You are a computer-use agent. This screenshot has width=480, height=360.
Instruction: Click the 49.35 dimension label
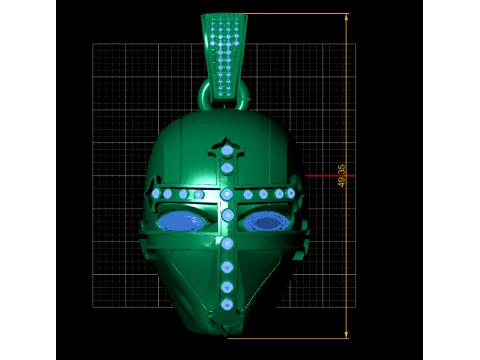341,175
